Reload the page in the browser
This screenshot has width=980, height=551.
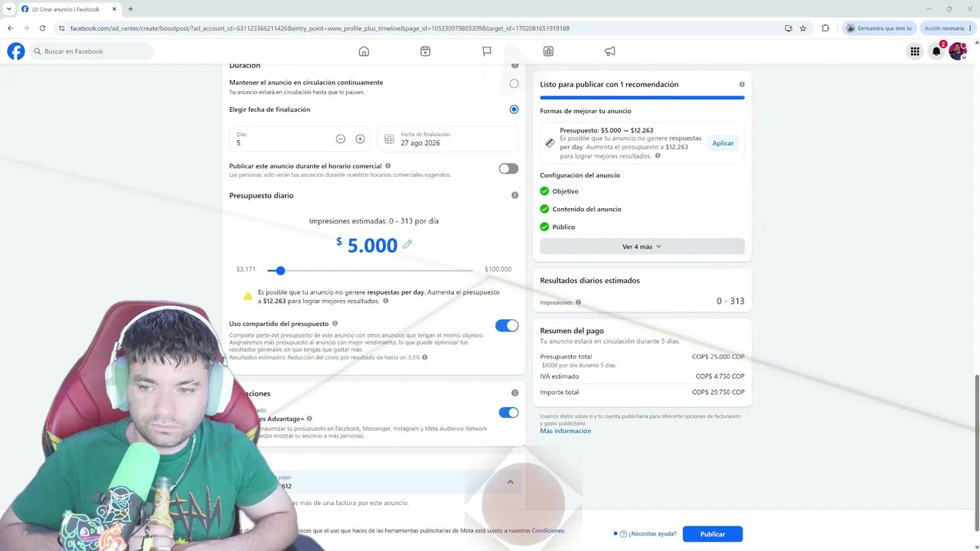(42, 28)
